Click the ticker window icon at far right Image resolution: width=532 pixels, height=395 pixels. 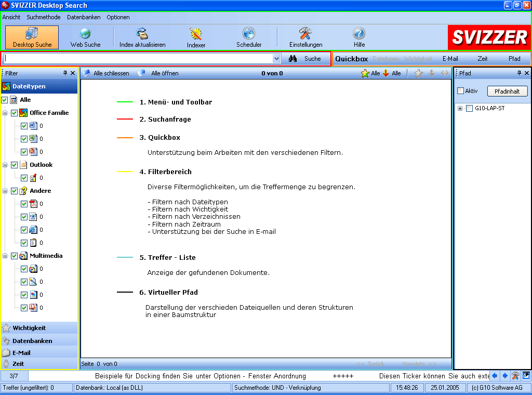526,375
